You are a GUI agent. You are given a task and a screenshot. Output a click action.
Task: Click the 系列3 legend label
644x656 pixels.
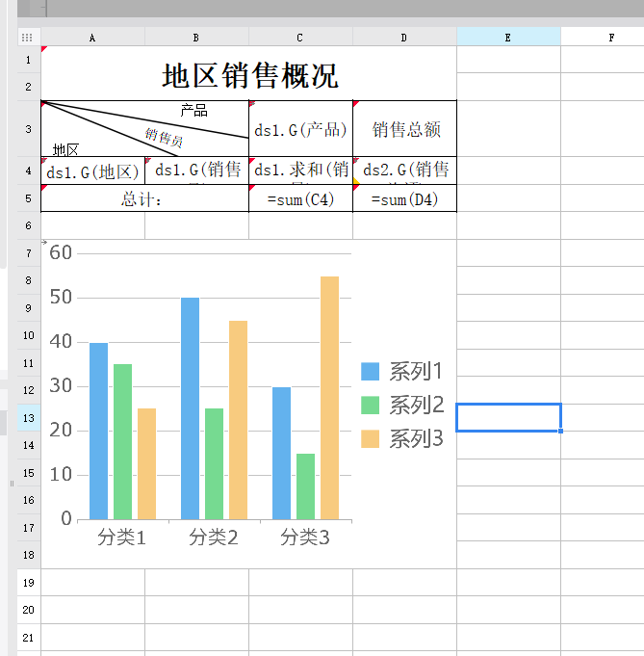pyautogui.click(x=416, y=439)
